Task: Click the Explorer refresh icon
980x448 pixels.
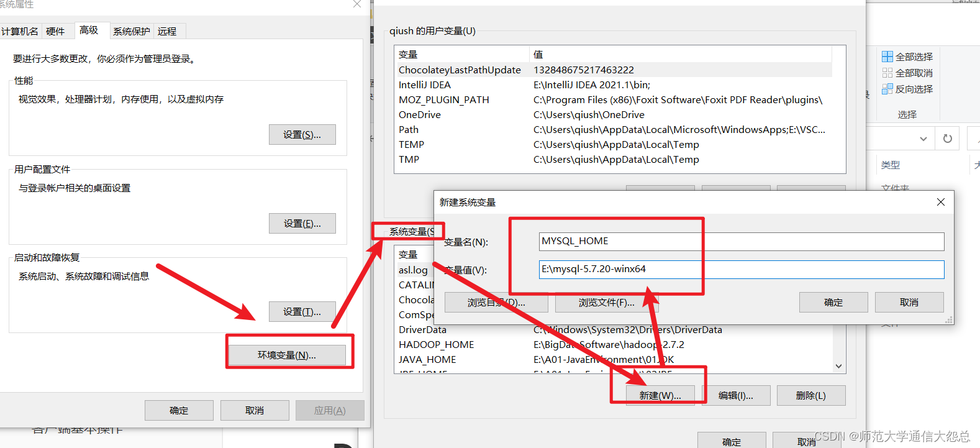Action: click(947, 139)
